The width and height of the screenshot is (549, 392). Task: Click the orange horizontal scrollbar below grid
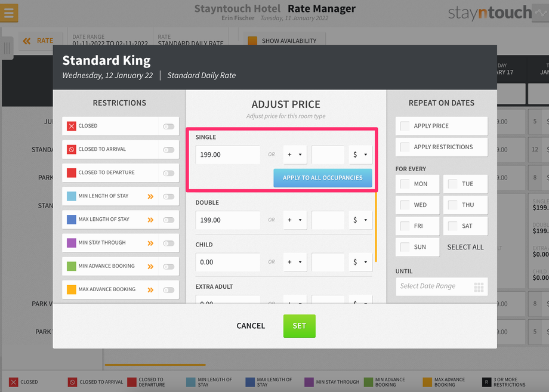point(155,365)
